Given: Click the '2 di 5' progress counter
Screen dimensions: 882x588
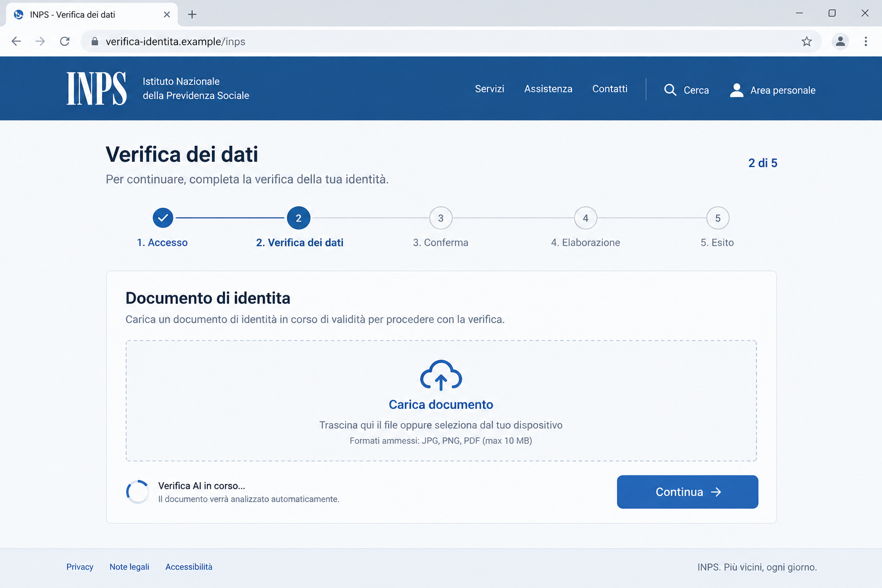Looking at the screenshot, I should point(763,163).
